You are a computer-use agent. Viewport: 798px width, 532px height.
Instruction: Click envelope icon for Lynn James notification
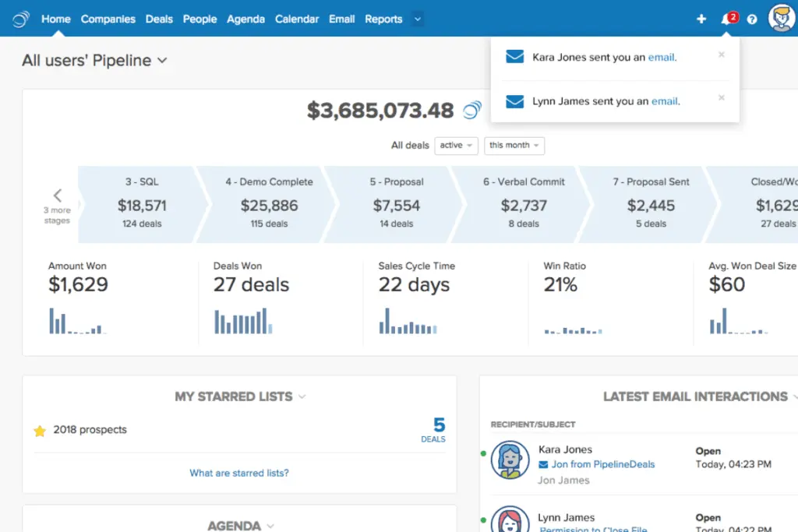tap(514, 101)
